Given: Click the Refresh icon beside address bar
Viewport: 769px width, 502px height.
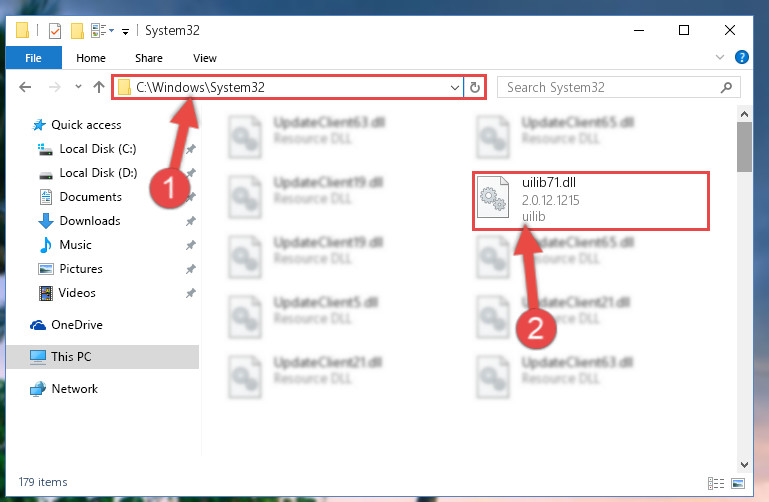Looking at the screenshot, I should [474, 87].
